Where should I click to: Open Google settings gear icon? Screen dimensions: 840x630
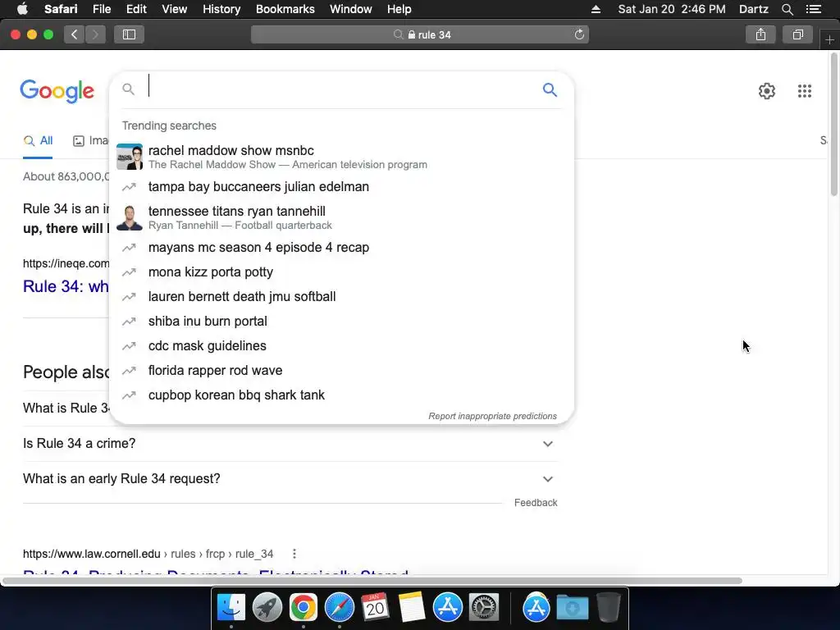tap(767, 91)
